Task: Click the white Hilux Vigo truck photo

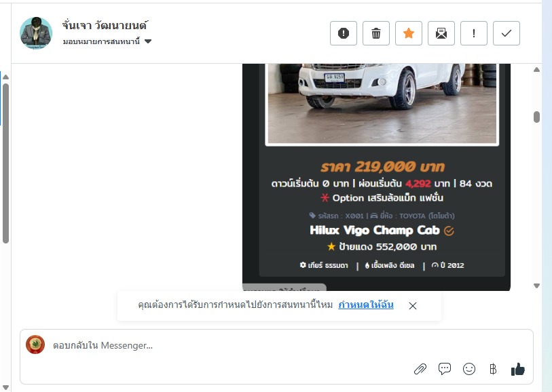Action: [x=382, y=104]
